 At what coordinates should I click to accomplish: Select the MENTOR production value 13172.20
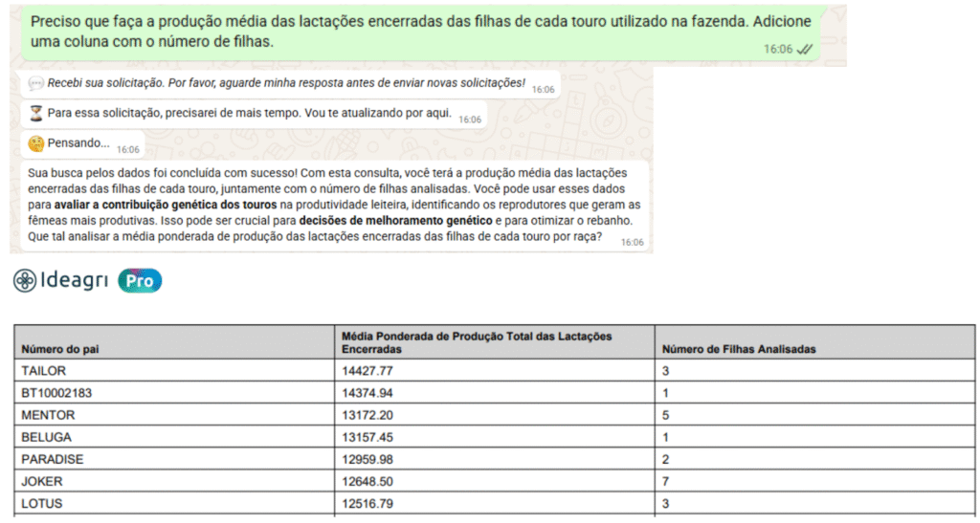click(367, 415)
